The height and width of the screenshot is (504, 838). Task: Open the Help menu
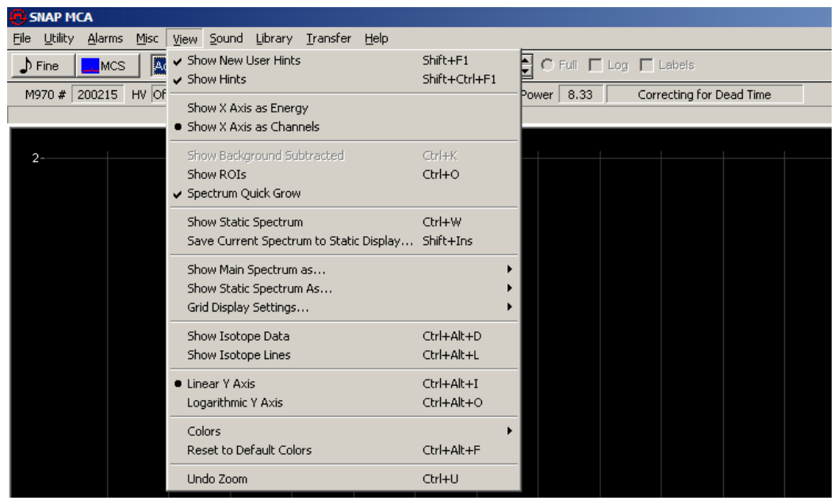[377, 39]
